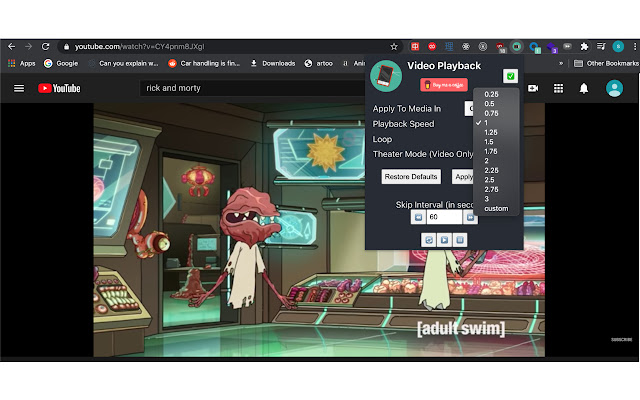The image size is (640, 400).
Task: Click the skip-forward button beside 60
Action: pos(470,217)
